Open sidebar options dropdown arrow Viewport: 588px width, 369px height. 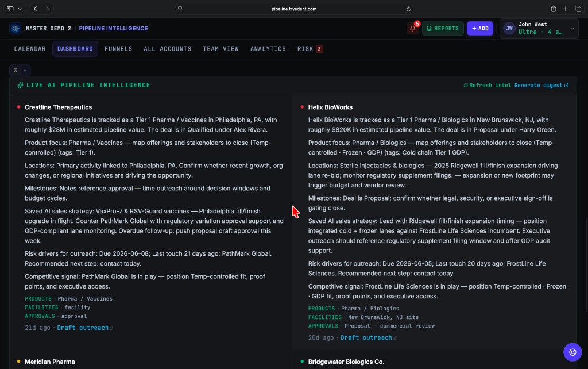click(20, 9)
